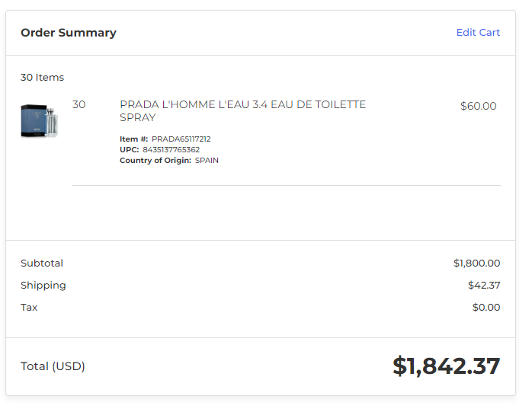
Task: Click the Tax label
Action: (x=29, y=307)
